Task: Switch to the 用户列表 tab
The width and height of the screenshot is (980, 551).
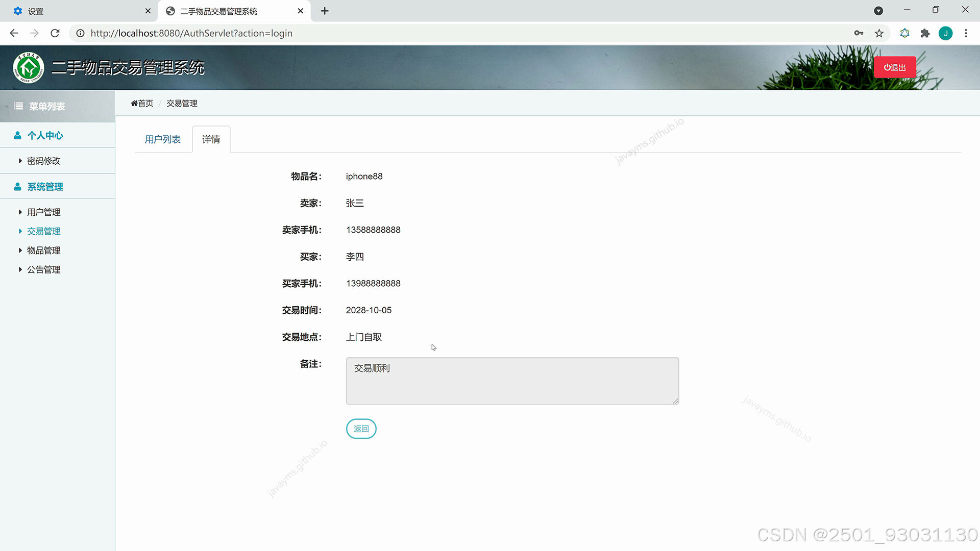Action: click(x=162, y=139)
